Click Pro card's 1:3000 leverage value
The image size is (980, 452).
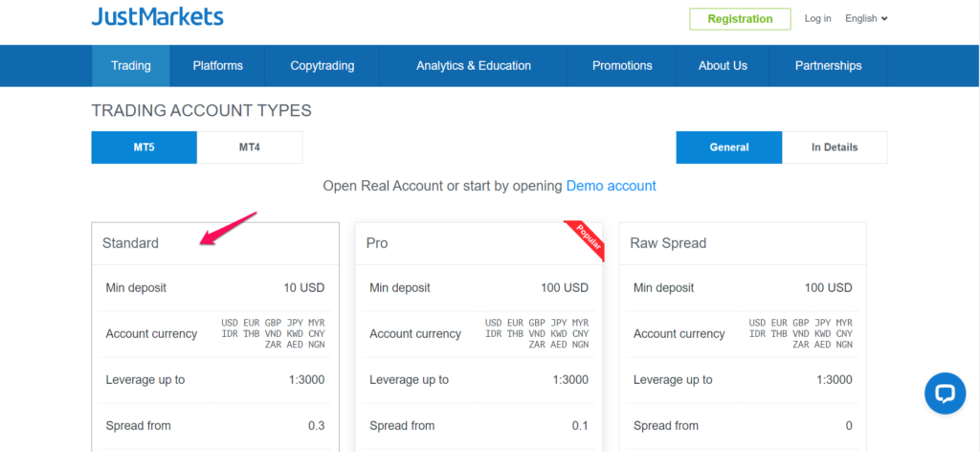click(570, 379)
